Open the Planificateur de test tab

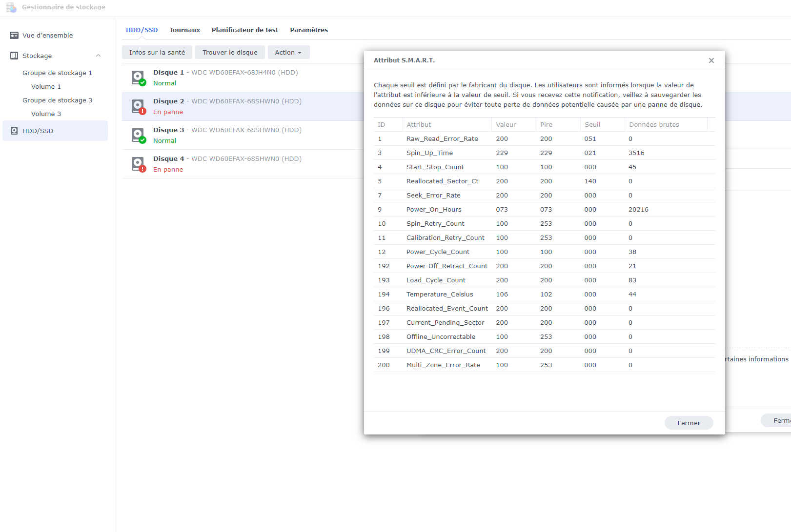244,30
